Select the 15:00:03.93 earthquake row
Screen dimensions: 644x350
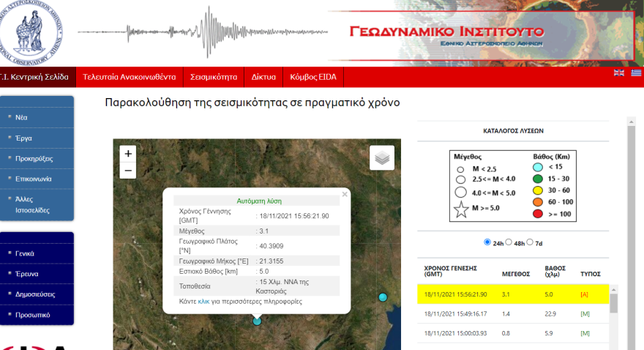(x=513, y=333)
